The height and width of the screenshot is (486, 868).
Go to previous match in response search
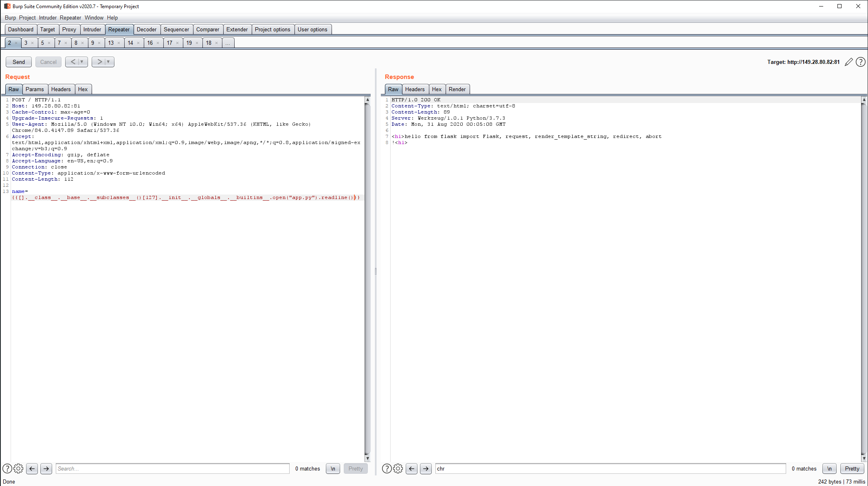411,468
